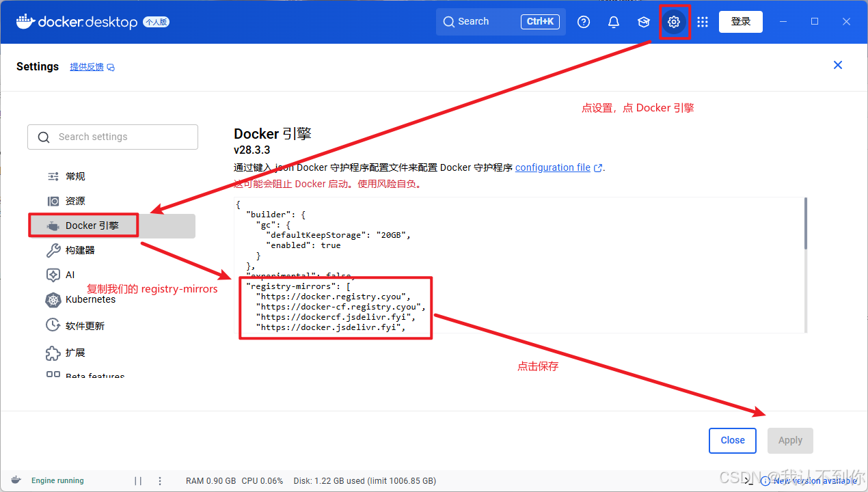Pause the engine via status bar icon
Image resolution: width=868 pixels, height=492 pixels.
coord(138,481)
